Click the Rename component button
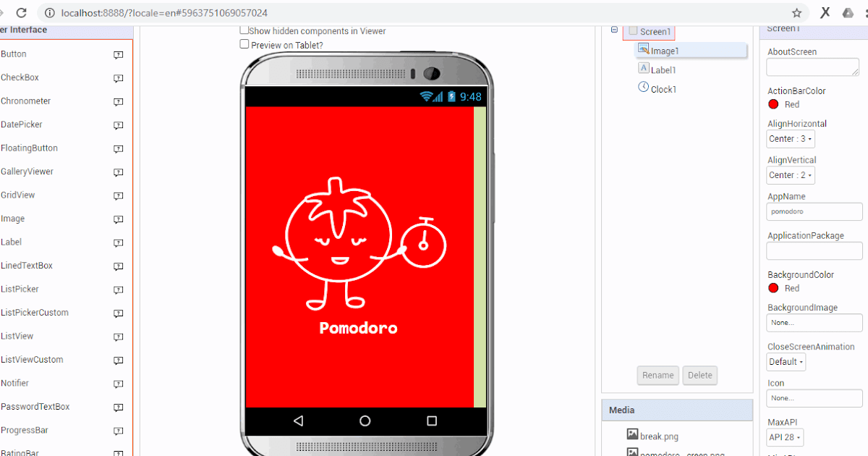 click(658, 375)
